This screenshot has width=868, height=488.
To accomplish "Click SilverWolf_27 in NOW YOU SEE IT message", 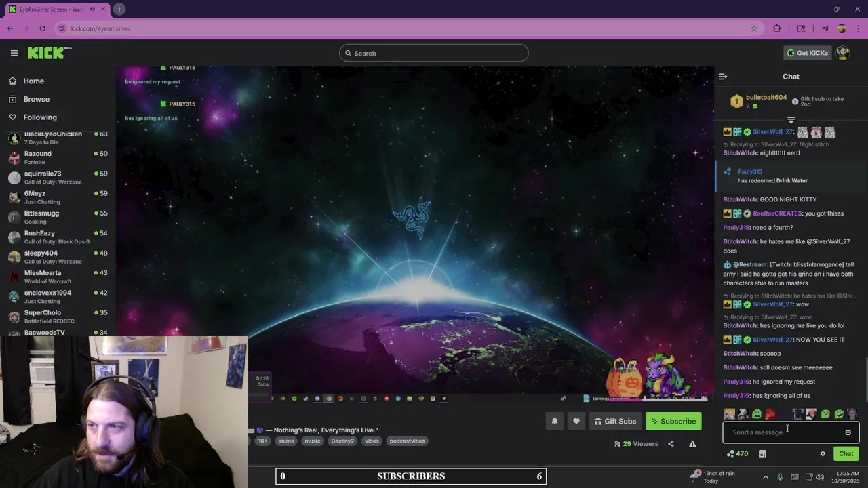I will [772, 340].
